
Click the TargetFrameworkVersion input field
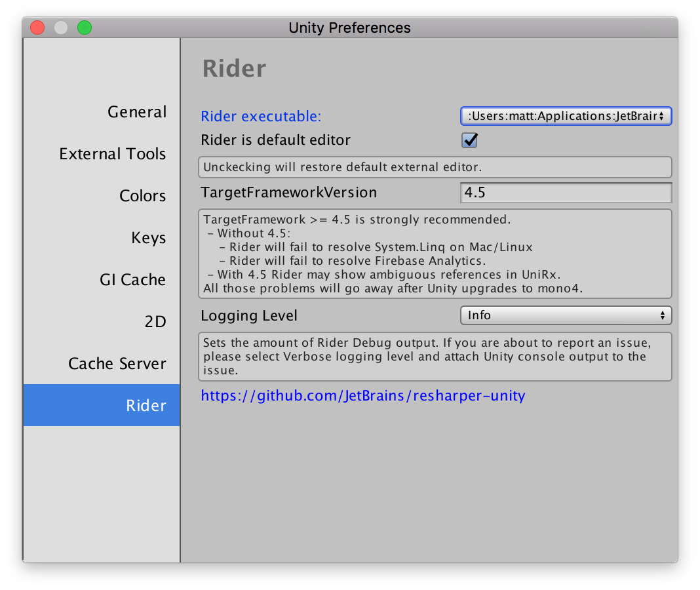(x=566, y=193)
